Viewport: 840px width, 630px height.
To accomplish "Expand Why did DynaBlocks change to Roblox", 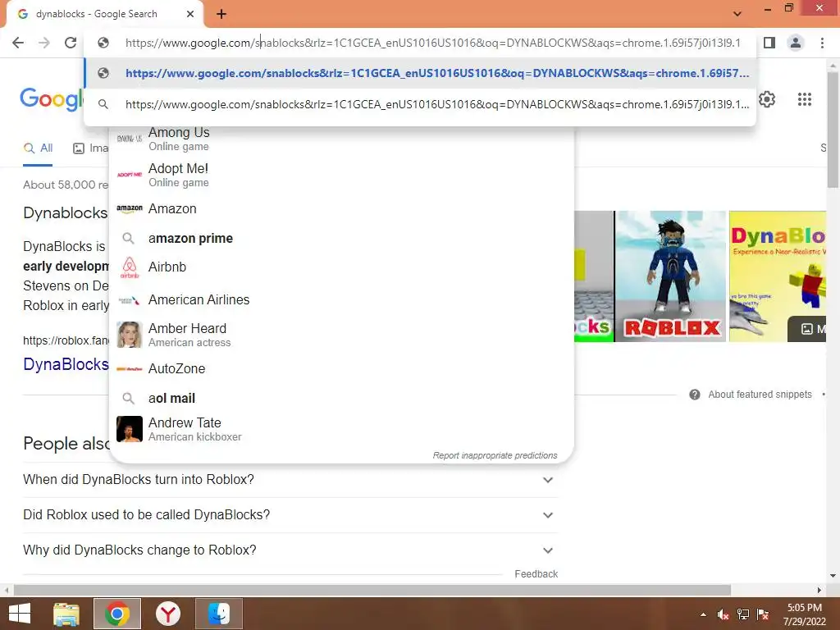I will [290, 550].
